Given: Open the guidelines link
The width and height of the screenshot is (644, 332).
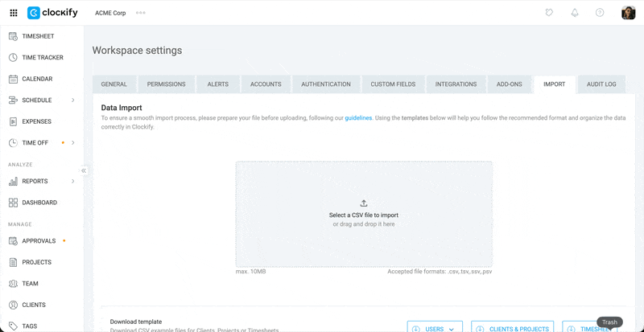Looking at the screenshot, I should pos(358,118).
